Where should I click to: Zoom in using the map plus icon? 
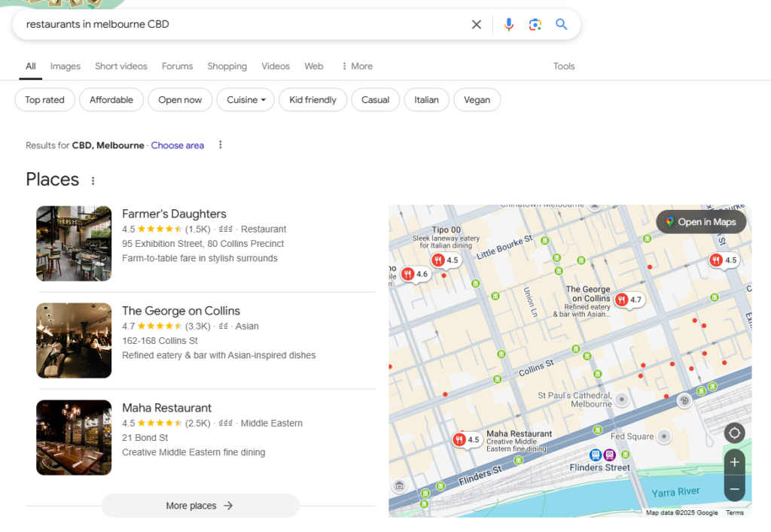[734, 463]
